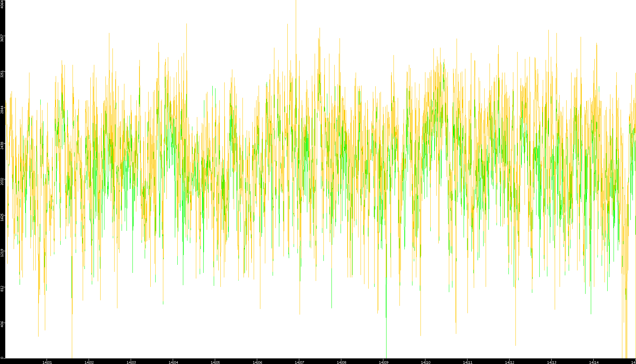This screenshot has width=636, height=364.
Task: Select the 406 vertical axis label
Action: tap(2, 324)
